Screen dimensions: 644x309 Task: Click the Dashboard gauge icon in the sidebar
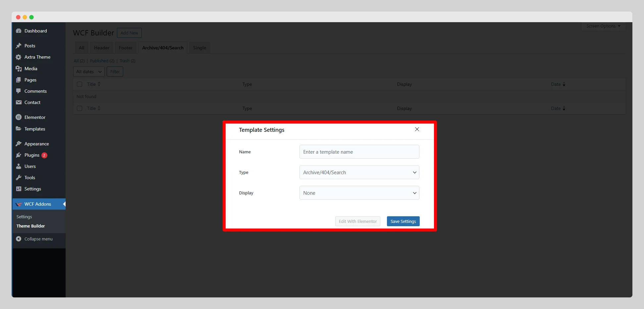pyautogui.click(x=19, y=31)
